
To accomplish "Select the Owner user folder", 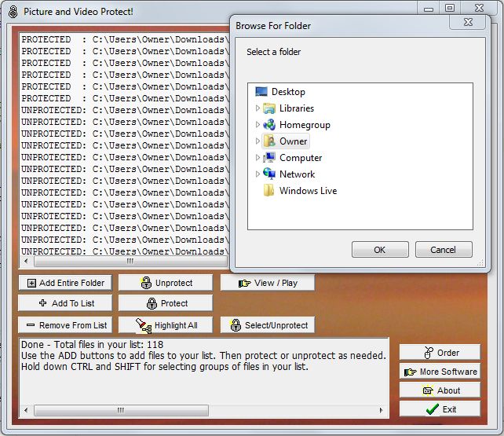I will click(293, 141).
